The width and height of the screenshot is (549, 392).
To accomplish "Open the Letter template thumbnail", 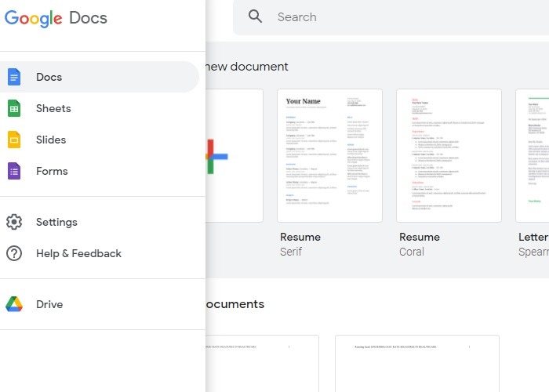I will (x=533, y=156).
